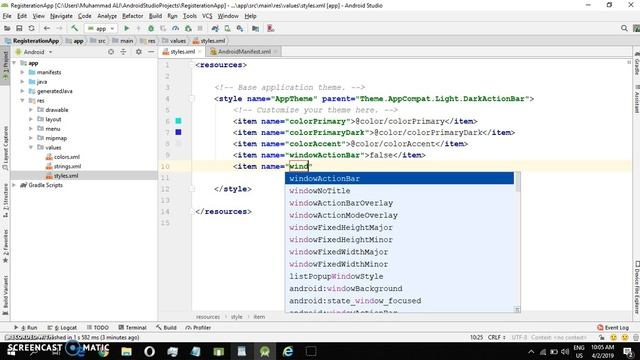This screenshot has height=360, width=640.
Task: Open the Refactor menu
Action: 133,16
